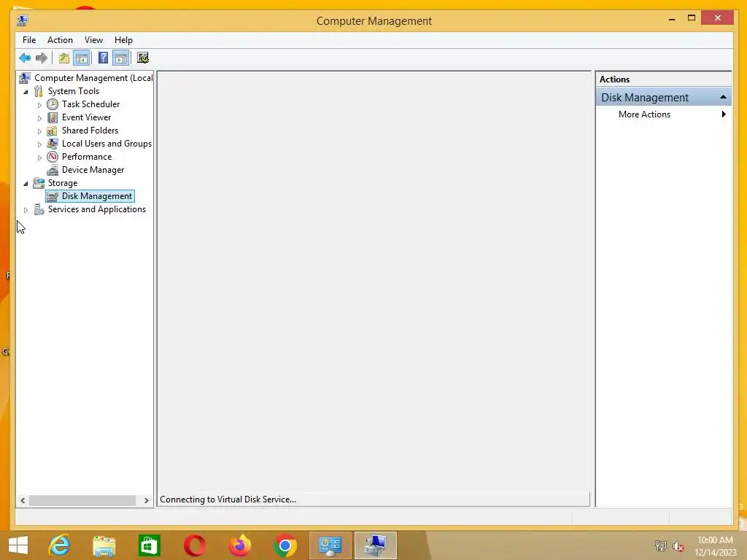Click the Performance gauge icon
This screenshot has height=560, width=747.
tap(53, 157)
